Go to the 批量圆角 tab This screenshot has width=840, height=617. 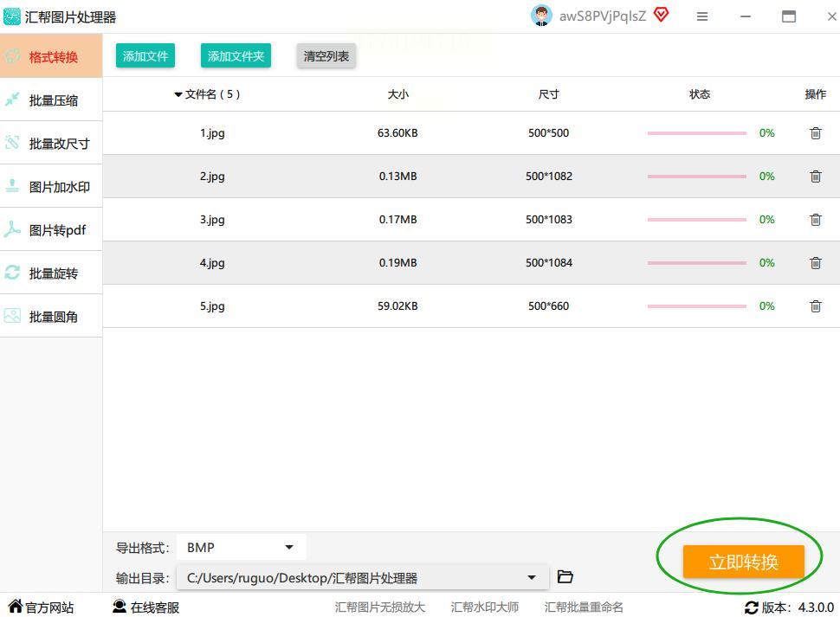tap(51, 316)
